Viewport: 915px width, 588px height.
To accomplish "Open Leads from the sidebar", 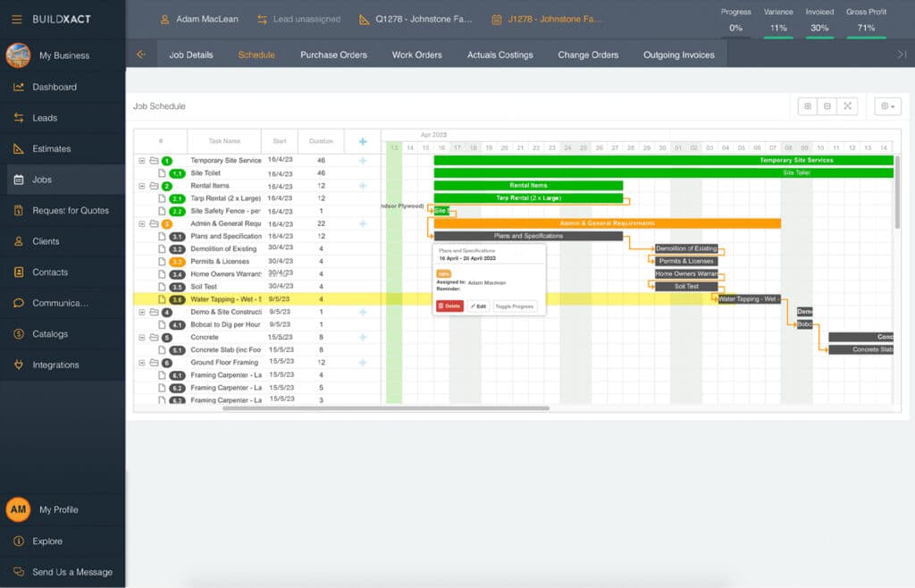I will click(45, 118).
